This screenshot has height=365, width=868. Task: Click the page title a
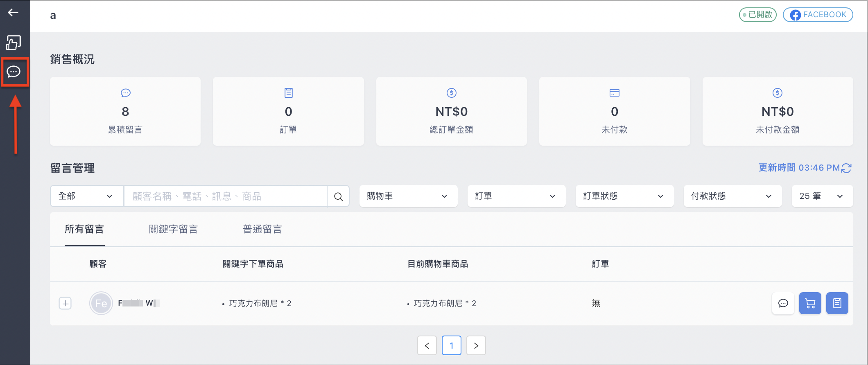click(x=53, y=16)
